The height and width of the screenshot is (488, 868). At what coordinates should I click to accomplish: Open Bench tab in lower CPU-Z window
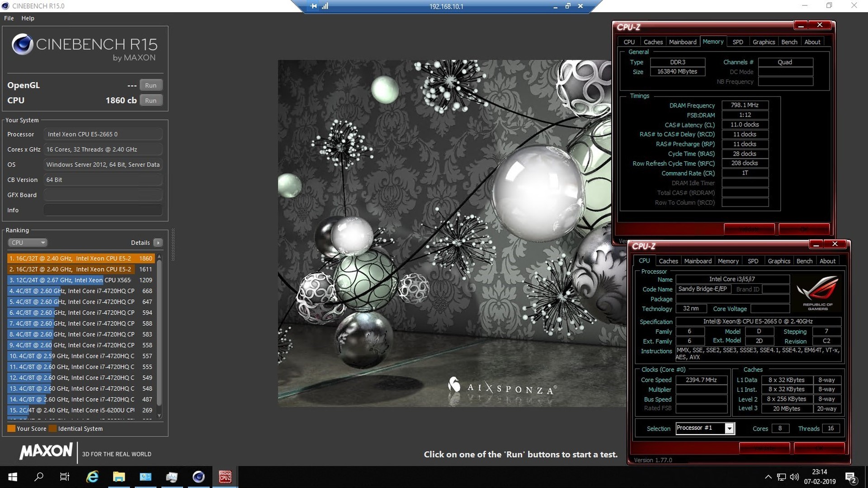click(804, 261)
